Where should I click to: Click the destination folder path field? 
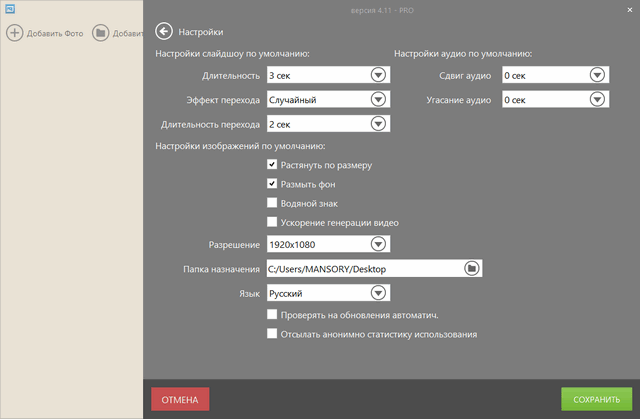click(362, 269)
